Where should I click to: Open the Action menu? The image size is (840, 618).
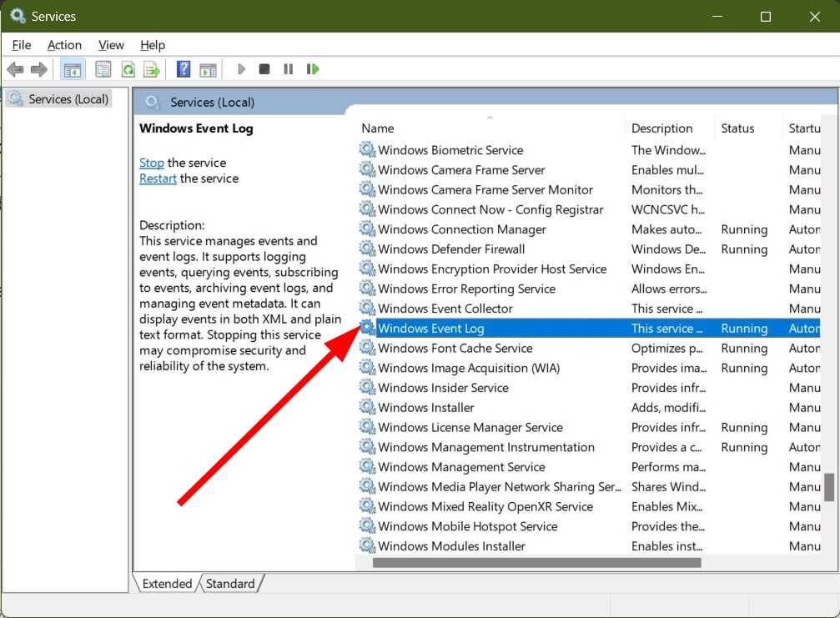[64, 45]
